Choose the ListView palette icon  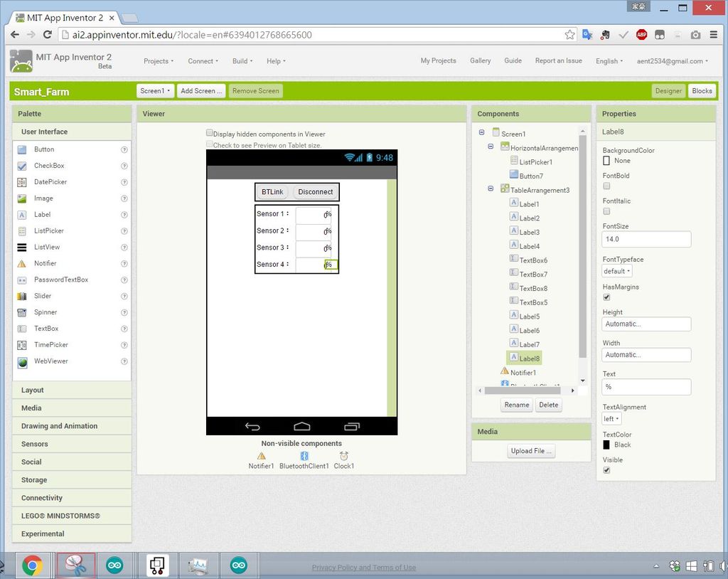pos(22,248)
